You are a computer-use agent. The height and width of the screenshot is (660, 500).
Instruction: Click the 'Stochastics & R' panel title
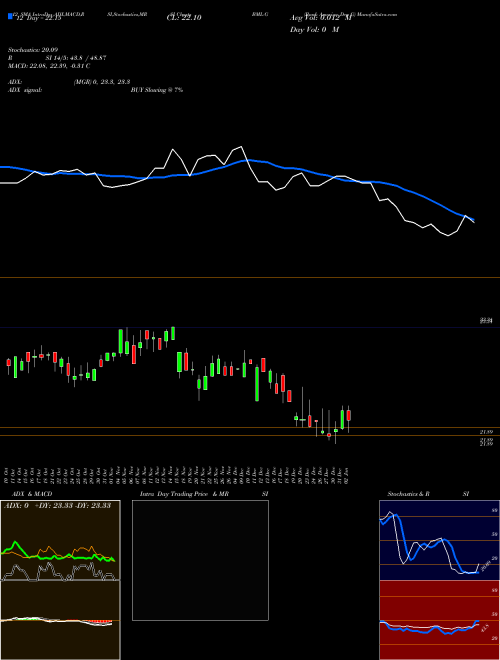click(409, 494)
